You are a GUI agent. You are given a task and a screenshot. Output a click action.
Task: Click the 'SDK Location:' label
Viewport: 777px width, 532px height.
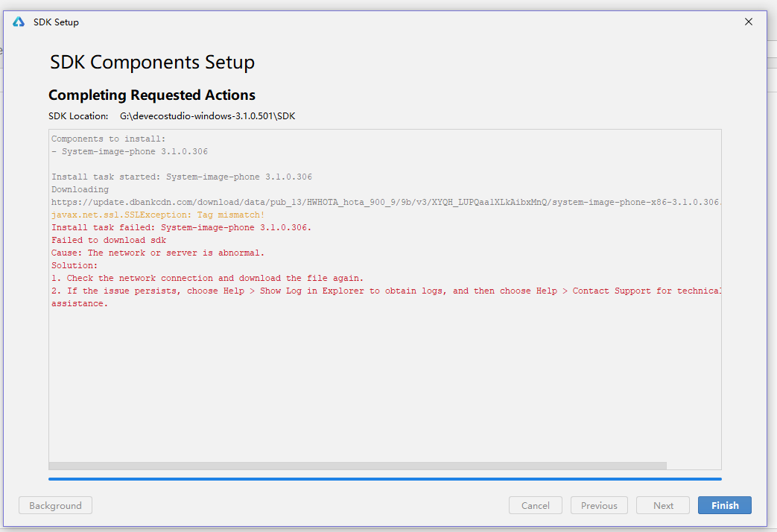78,116
